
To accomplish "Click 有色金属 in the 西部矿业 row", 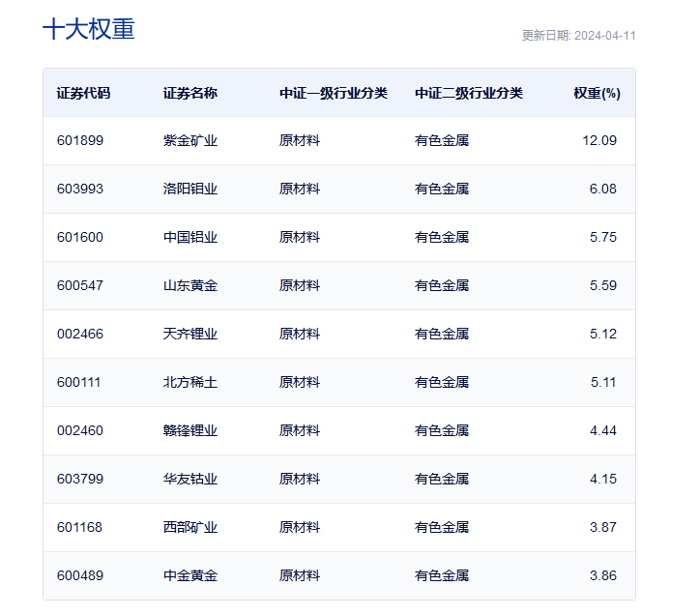I will [x=442, y=527].
